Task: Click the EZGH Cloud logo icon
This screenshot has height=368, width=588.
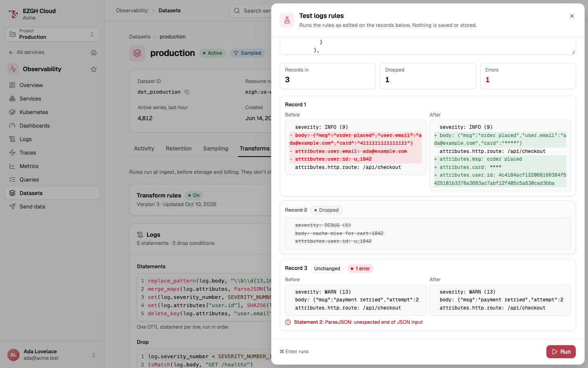Action: (13, 14)
